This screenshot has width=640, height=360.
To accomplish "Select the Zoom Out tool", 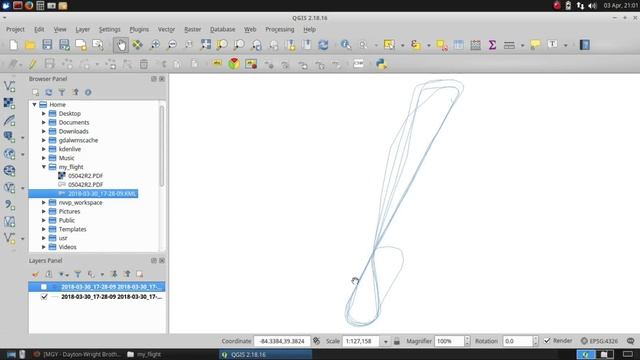I will point(172,45).
